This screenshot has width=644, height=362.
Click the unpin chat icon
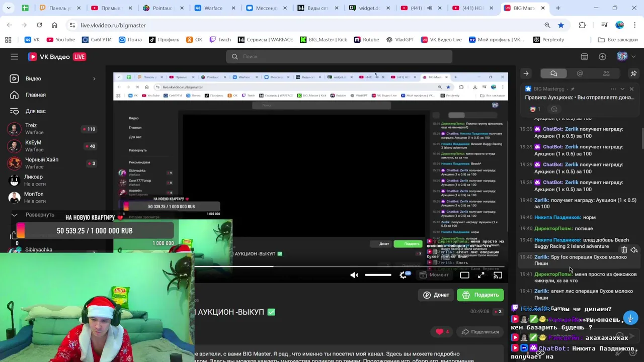(633, 73)
